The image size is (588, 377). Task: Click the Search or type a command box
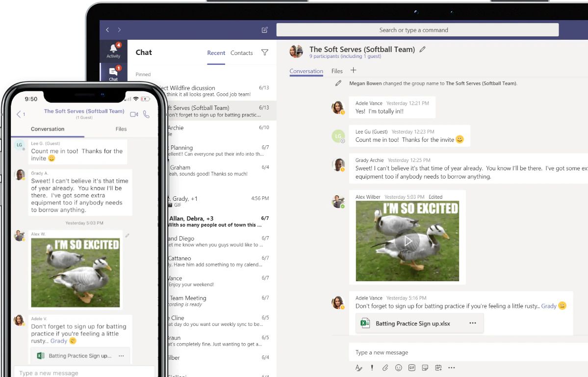coord(417,30)
